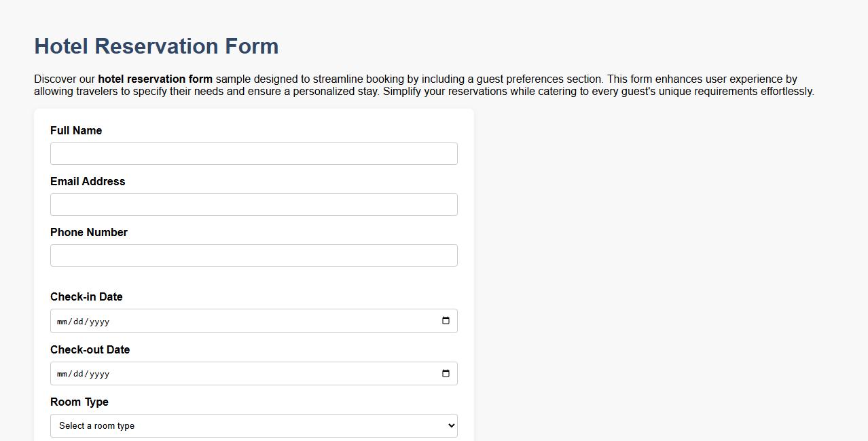Click the Check-in Date mm/dd/yyyy field

[x=204, y=320]
